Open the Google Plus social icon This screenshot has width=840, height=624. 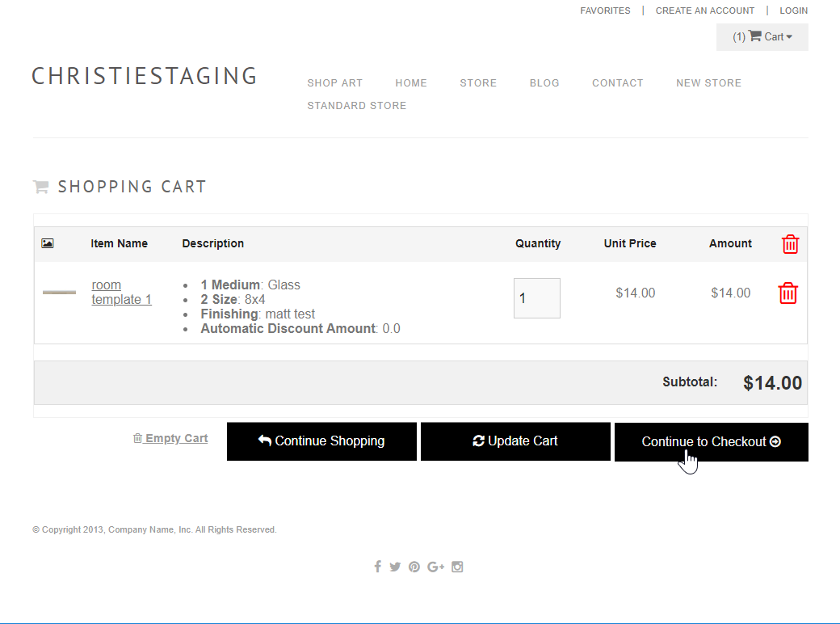pyautogui.click(x=436, y=567)
